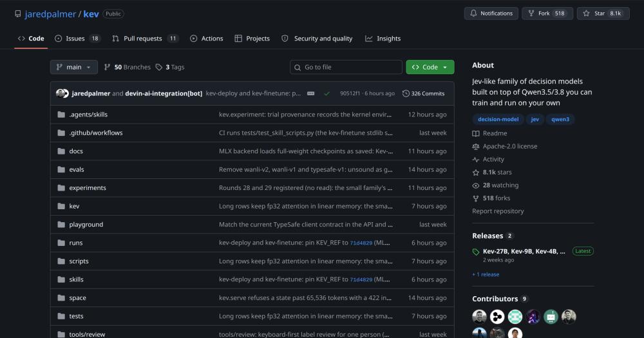Click the 8.1k stars link in About
The image size is (644, 338).
coord(497,172)
